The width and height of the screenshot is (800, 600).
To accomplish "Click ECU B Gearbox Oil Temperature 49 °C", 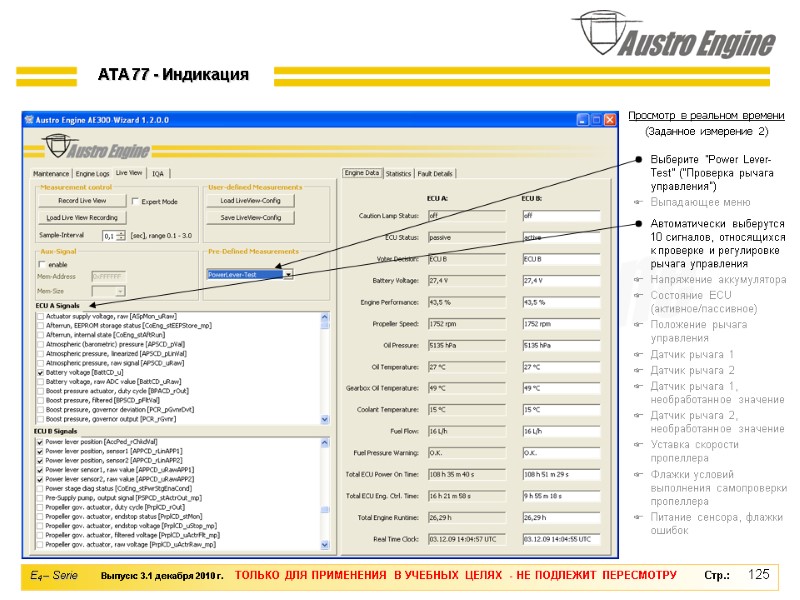I will click(561, 389).
